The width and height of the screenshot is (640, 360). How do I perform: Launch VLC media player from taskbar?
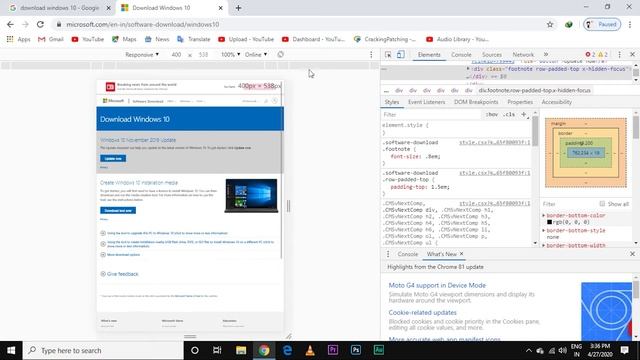click(x=310, y=350)
